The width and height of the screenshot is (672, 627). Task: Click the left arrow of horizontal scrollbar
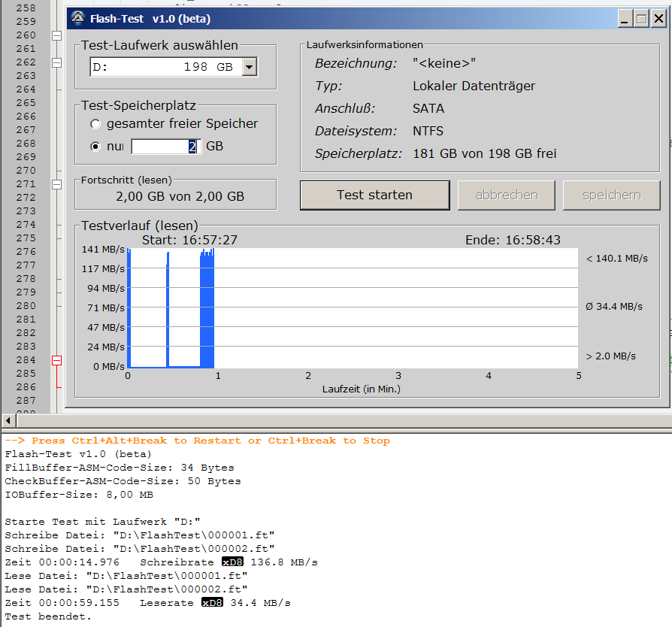[7, 421]
